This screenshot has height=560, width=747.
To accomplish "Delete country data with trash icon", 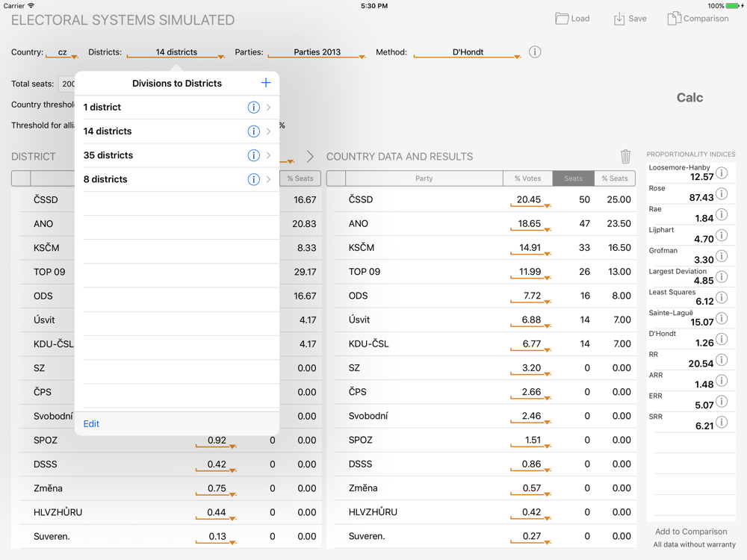I will 625,156.
